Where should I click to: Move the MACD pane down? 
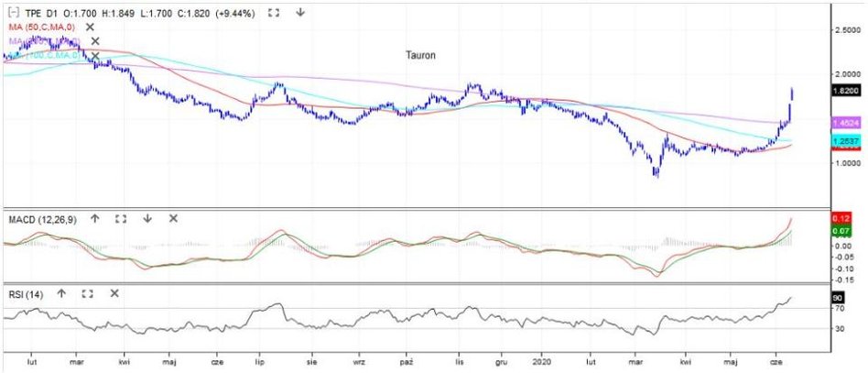146,219
